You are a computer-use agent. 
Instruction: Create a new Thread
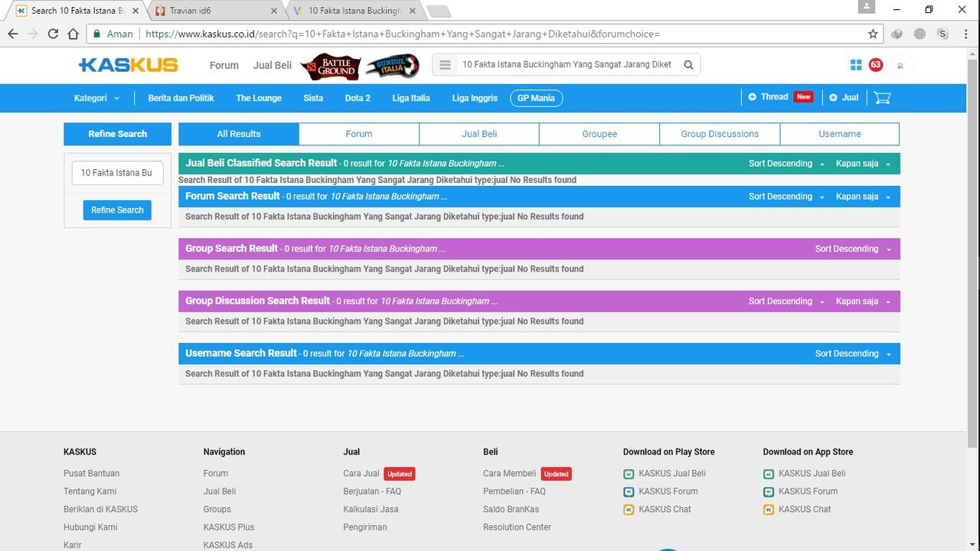pyautogui.click(x=780, y=97)
